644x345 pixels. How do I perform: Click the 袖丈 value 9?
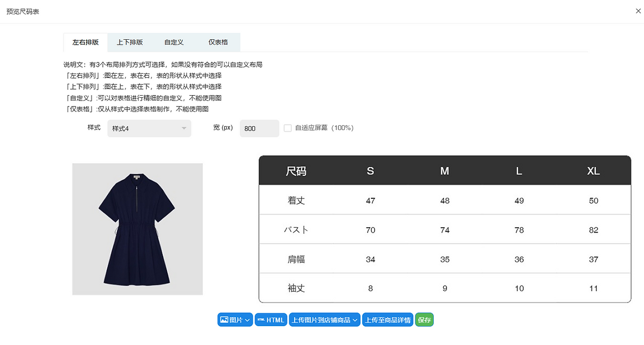coord(444,288)
